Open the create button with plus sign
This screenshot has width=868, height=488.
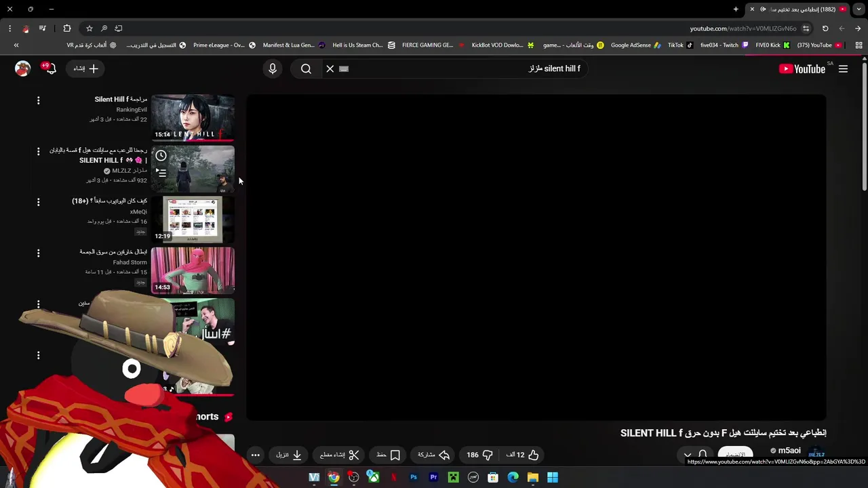point(86,68)
